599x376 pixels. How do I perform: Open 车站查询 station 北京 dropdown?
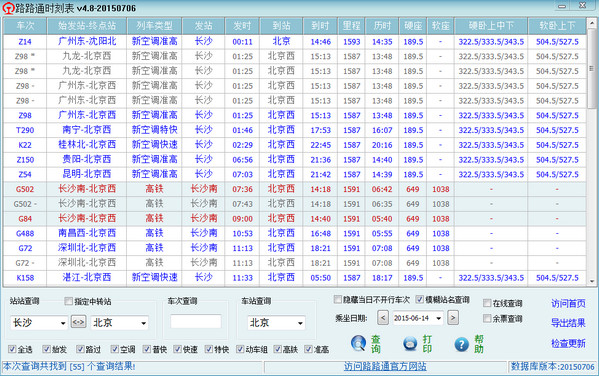point(301,323)
